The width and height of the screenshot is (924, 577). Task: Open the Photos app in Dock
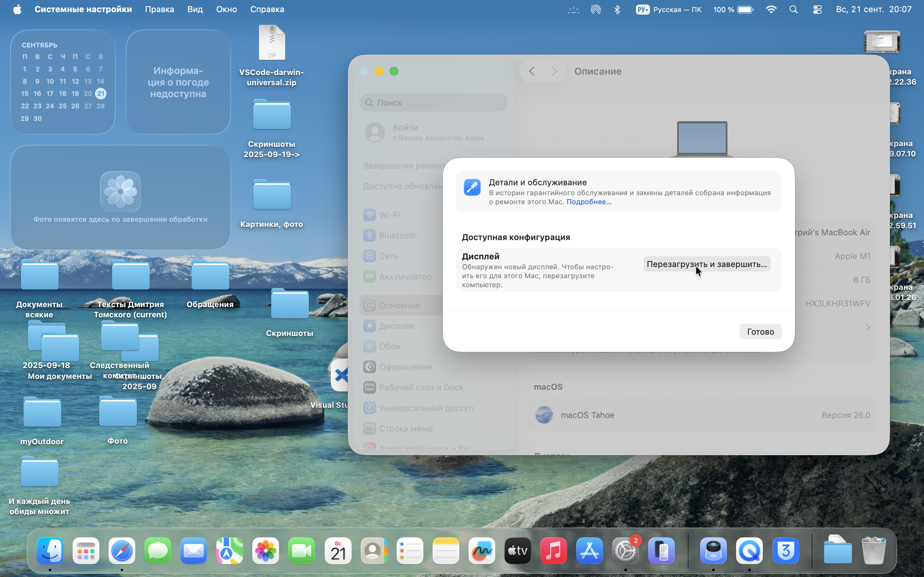pyautogui.click(x=266, y=551)
